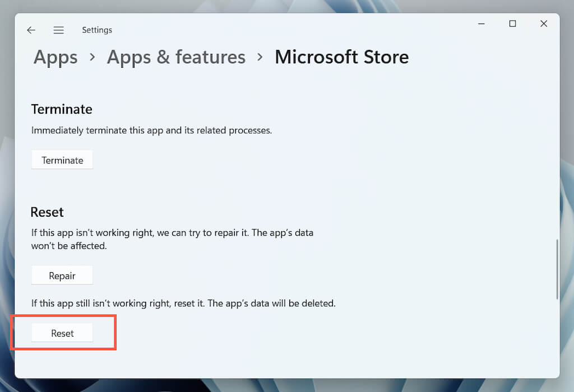Maximize the Settings window
Screen dimensions: 574x392
click(512, 24)
